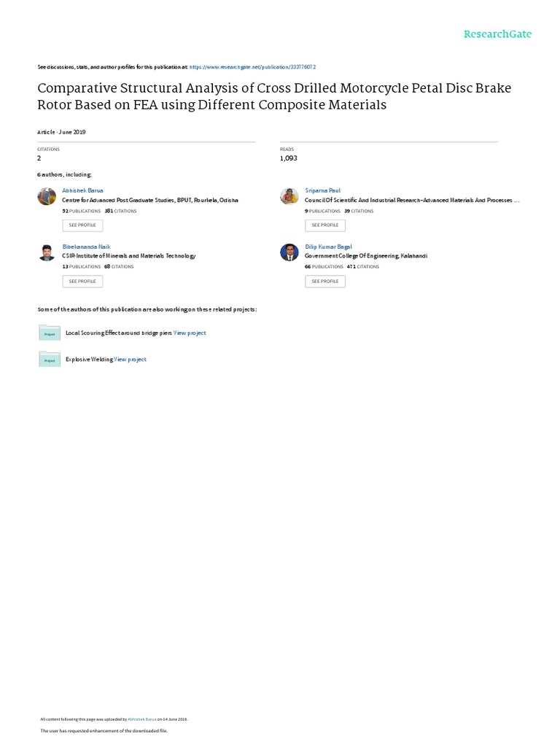Viewport: 560px width, 747px height.
Task: Click the Explosive Welding project folder icon
Action: (x=50, y=359)
